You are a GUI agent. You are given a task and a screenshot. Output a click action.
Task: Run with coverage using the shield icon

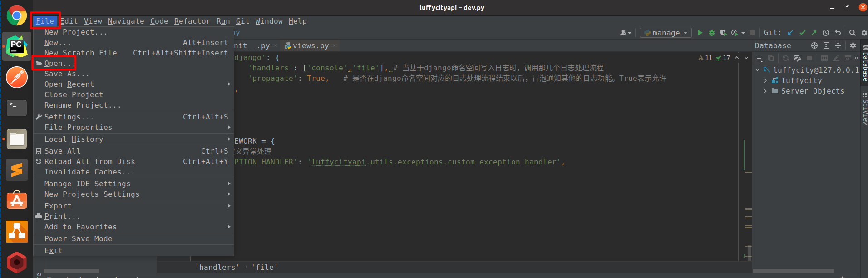[x=723, y=33]
